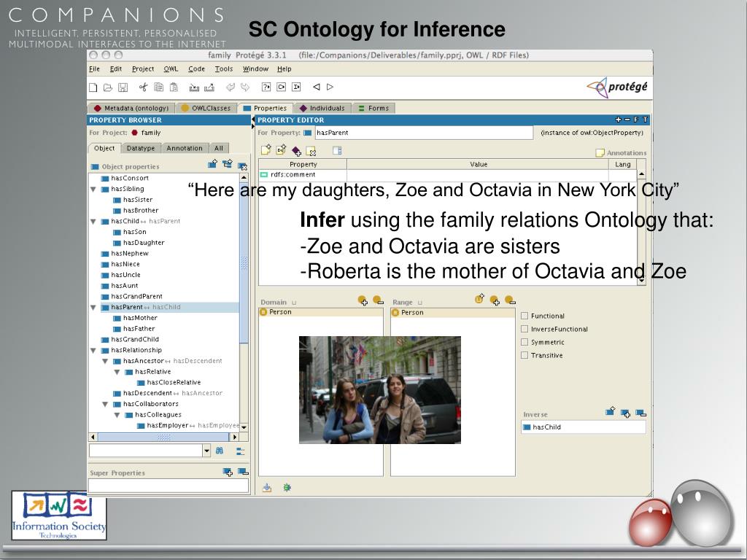
Task: Click remove inverse property icon
Action: pos(640,413)
